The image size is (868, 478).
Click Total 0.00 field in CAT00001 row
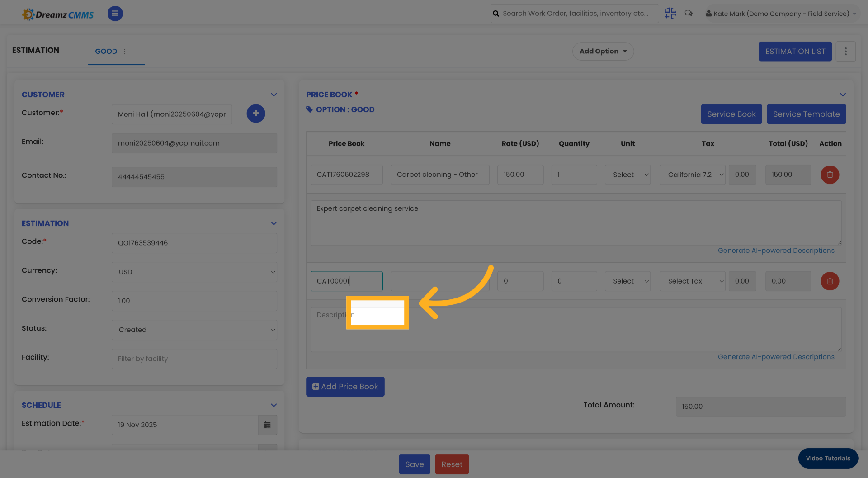pyautogui.click(x=788, y=281)
